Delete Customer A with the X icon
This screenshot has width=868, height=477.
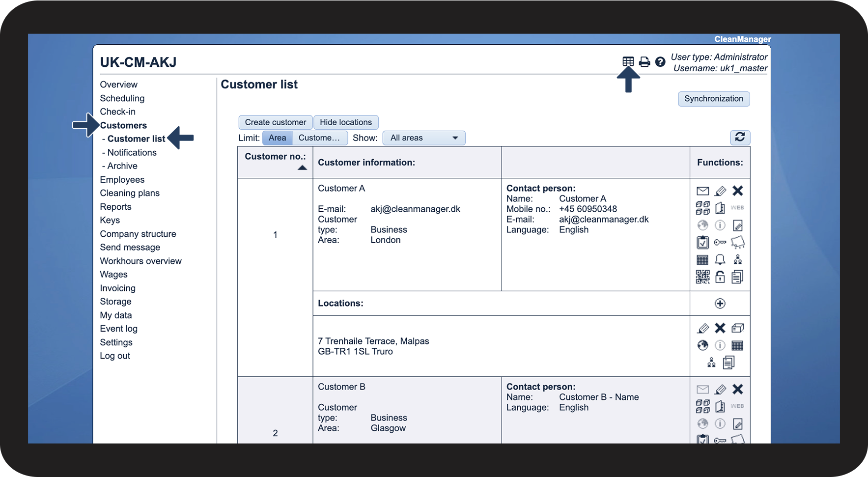pos(737,191)
